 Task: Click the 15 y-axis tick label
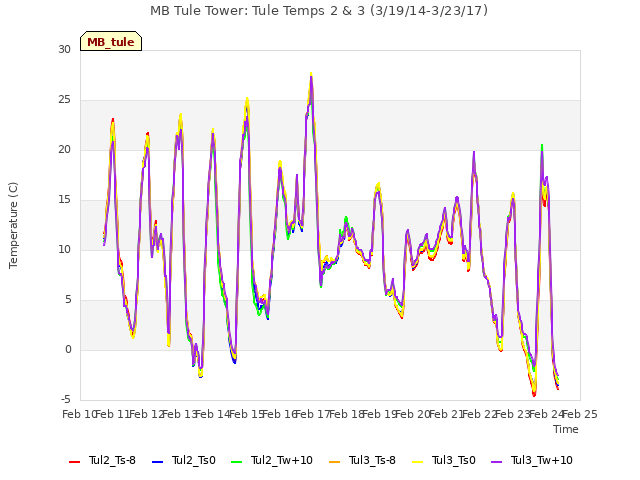(x=64, y=200)
